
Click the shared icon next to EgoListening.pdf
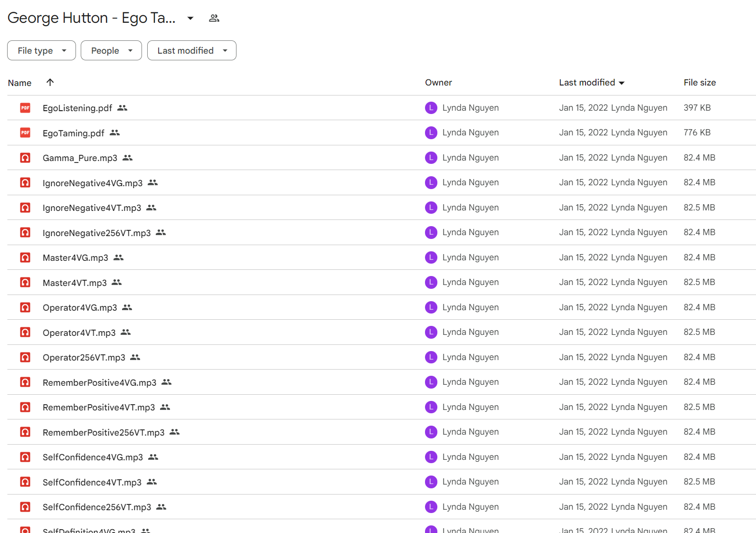tap(123, 108)
